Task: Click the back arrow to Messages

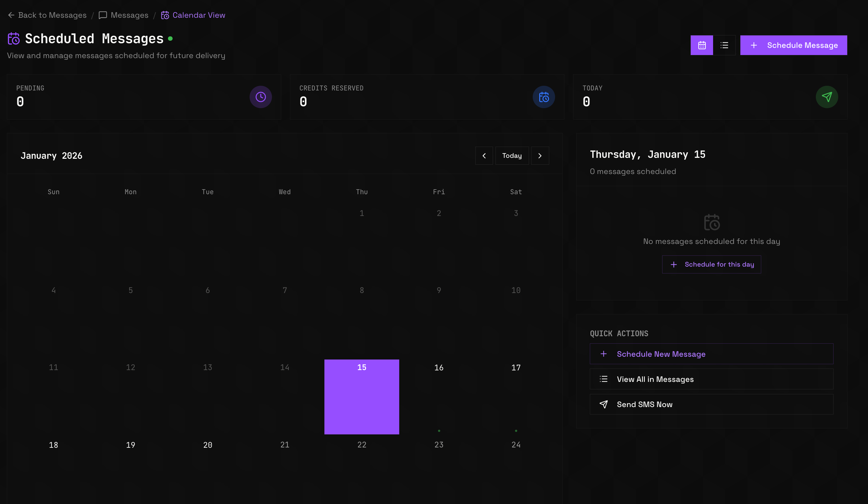Action: (x=11, y=15)
